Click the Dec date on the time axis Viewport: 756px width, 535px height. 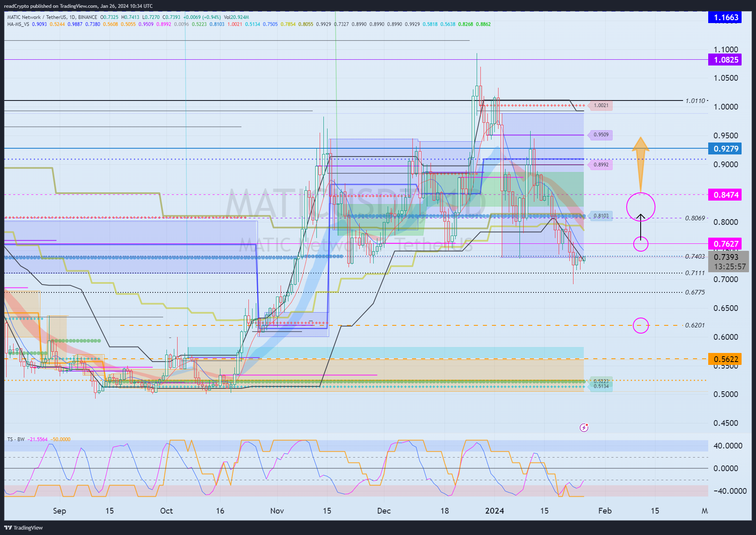pyautogui.click(x=384, y=511)
